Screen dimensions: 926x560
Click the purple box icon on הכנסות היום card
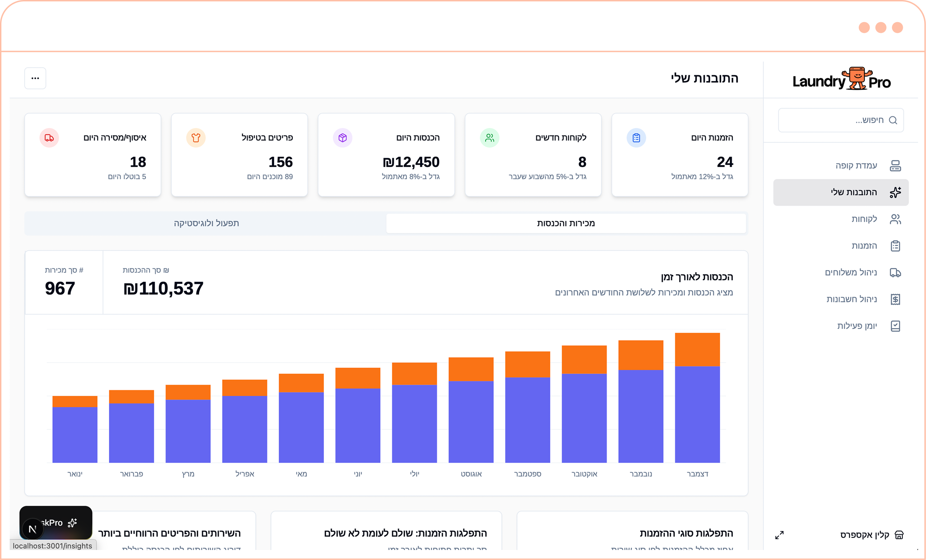click(x=342, y=138)
